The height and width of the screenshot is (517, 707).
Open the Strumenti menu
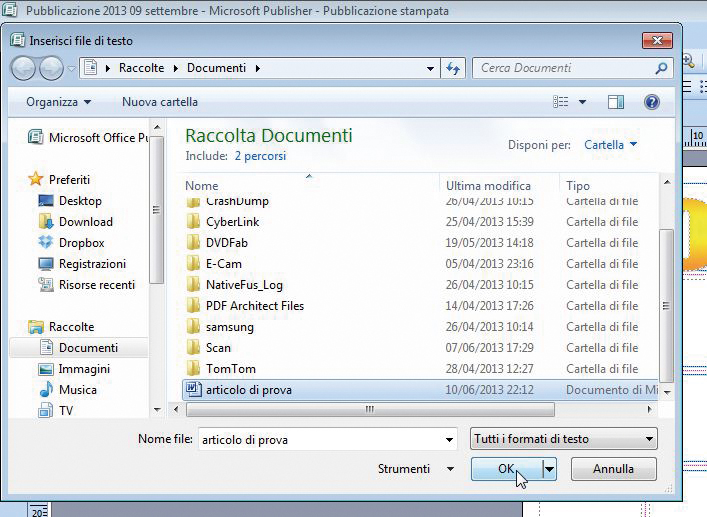[x=415, y=469]
